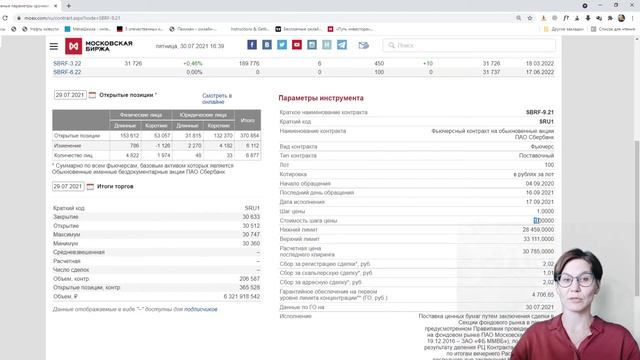The width and height of the screenshot is (640, 360).
Task: Open the calendar icon next to Открытые позиции
Action: pos(92,95)
